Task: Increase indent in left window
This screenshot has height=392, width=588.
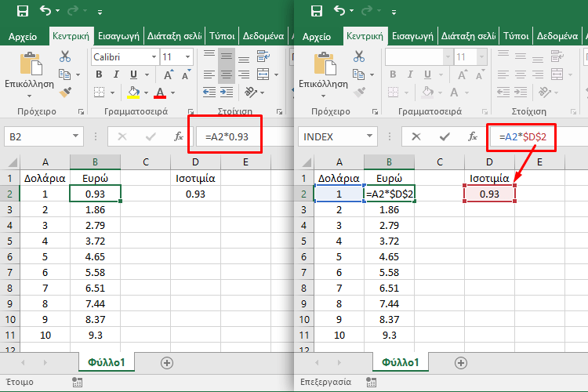Action: click(227, 93)
